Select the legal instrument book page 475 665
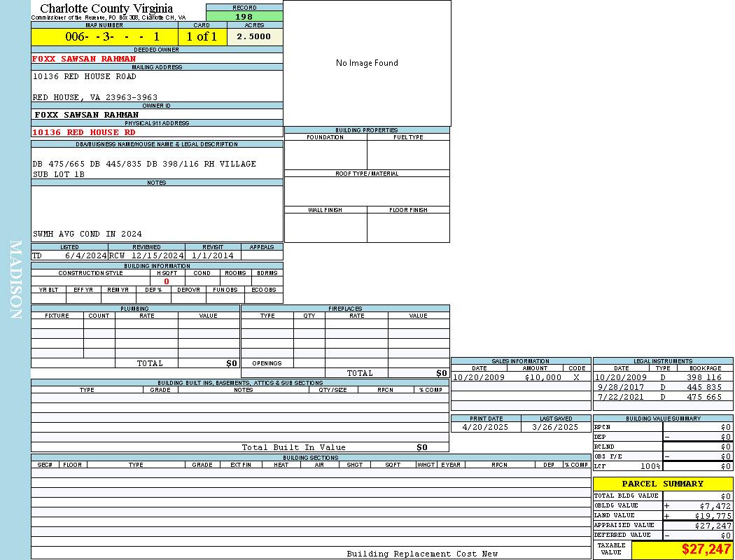The image size is (735, 560). pos(703,397)
